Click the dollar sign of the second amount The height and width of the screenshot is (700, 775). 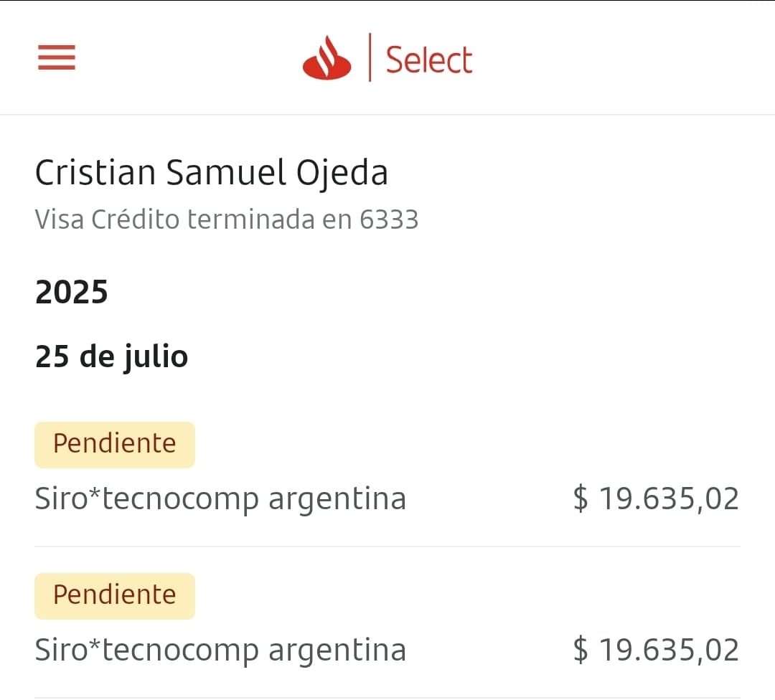[580, 650]
